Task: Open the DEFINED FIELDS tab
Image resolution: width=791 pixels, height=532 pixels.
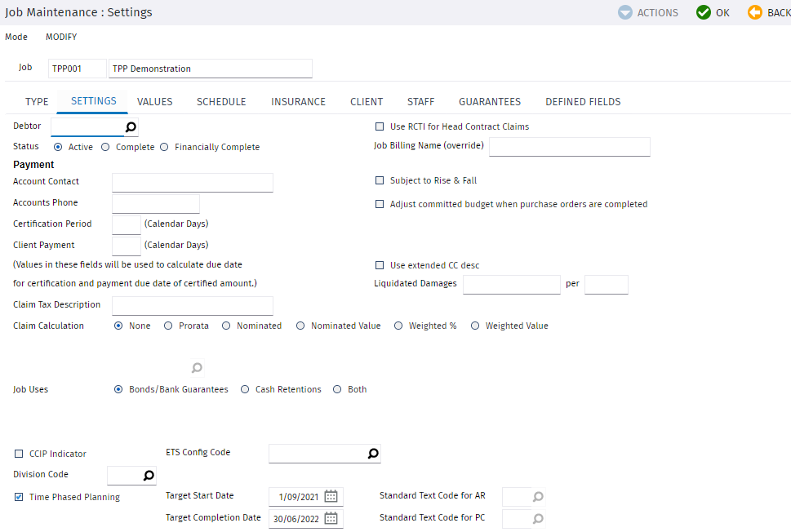Action: click(583, 102)
